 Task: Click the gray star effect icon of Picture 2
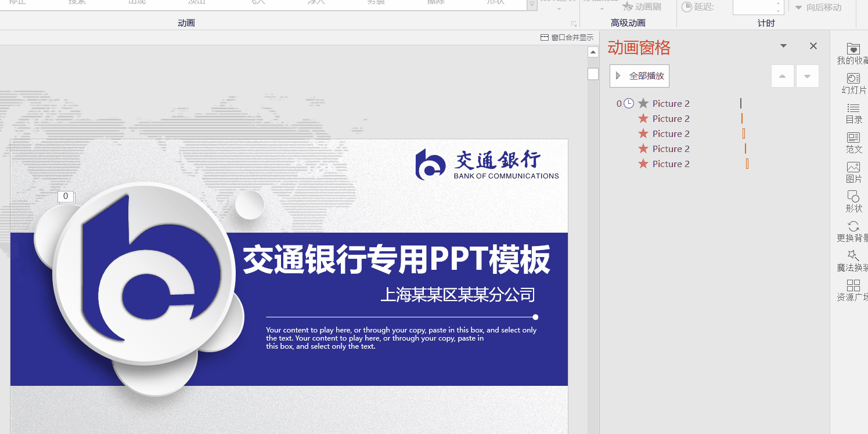643,103
